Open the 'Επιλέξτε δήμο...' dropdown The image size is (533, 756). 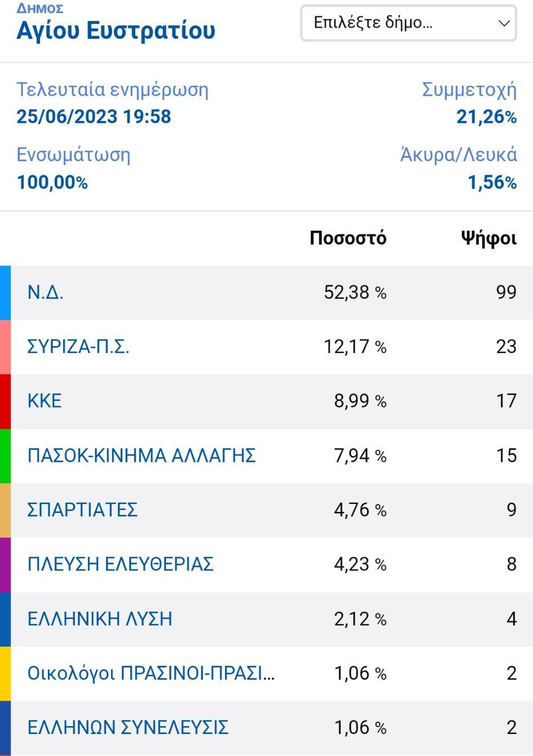[408, 23]
